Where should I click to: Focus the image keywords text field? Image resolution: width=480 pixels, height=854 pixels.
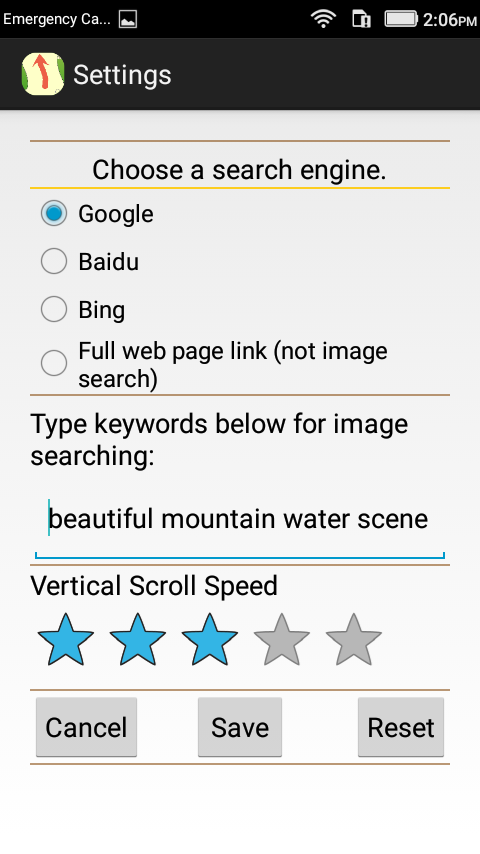click(240, 521)
